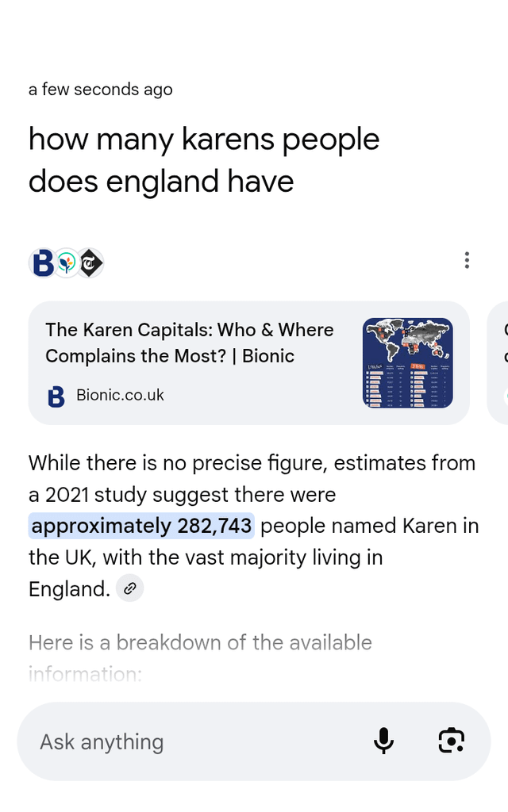Tap the world map infographic thumbnail
The width and height of the screenshot is (508, 812).
tap(407, 362)
